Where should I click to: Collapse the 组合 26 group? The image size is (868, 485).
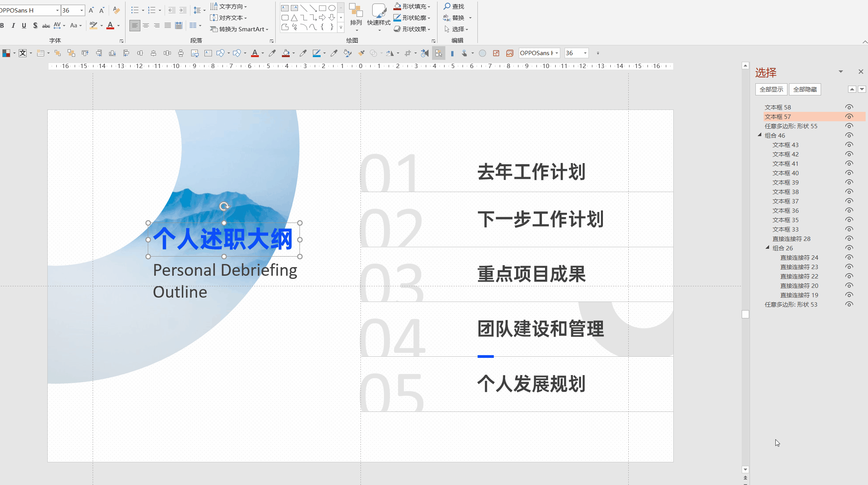point(768,248)
